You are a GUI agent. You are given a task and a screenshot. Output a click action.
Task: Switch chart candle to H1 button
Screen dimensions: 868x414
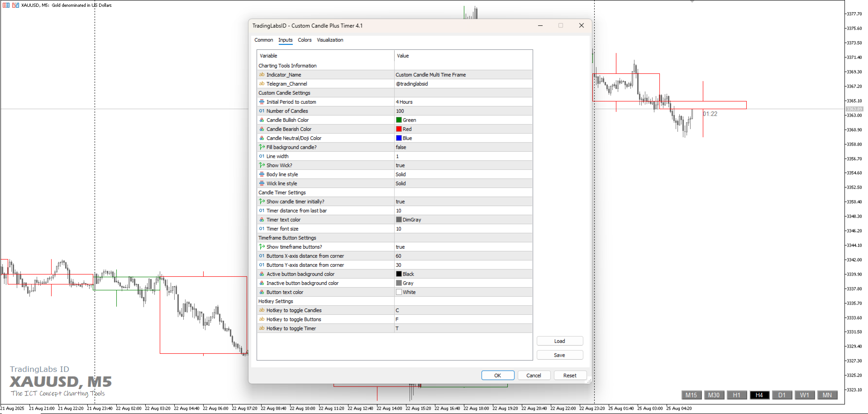(737, 395)
